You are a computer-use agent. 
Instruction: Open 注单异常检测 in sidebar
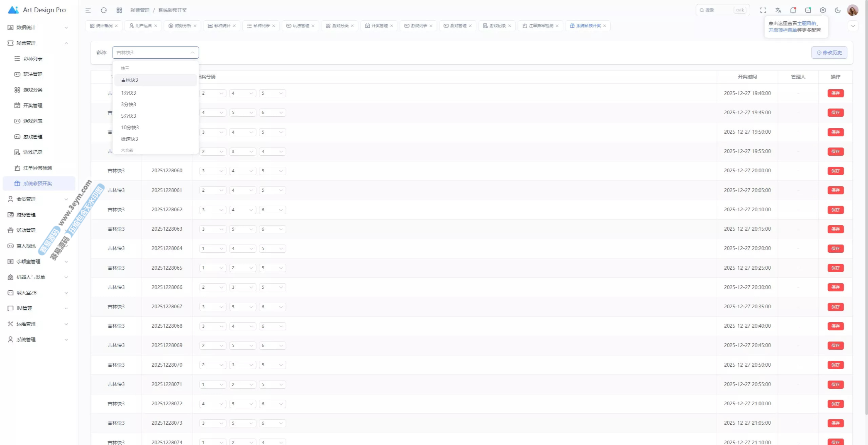click(37, 168)
